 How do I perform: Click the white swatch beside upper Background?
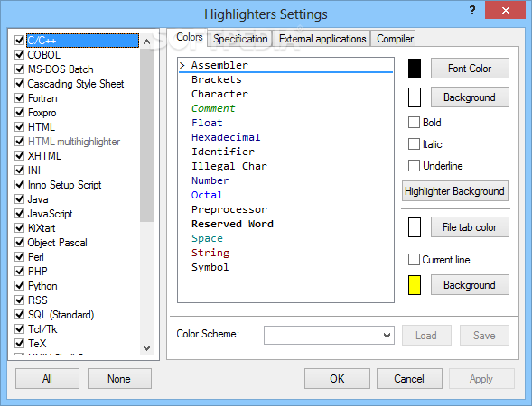pos(415,97)
